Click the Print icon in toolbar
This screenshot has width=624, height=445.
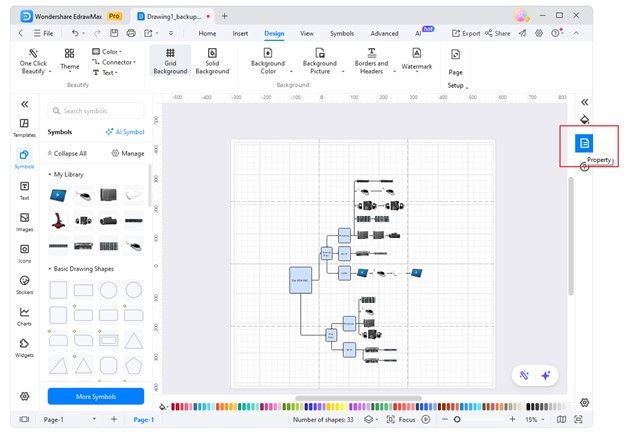coord(131,33)
